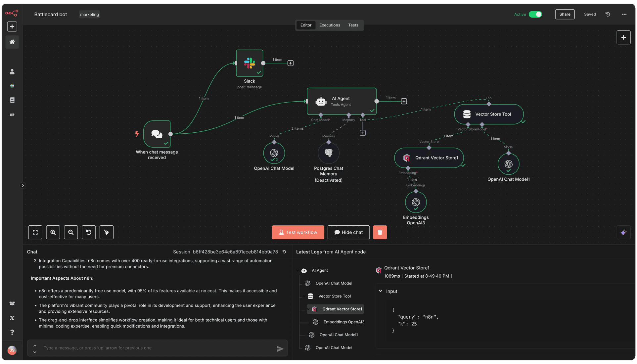Screen dimensions: 637x364
Task: Click the Share button
Action: click(x=565, y=14)
